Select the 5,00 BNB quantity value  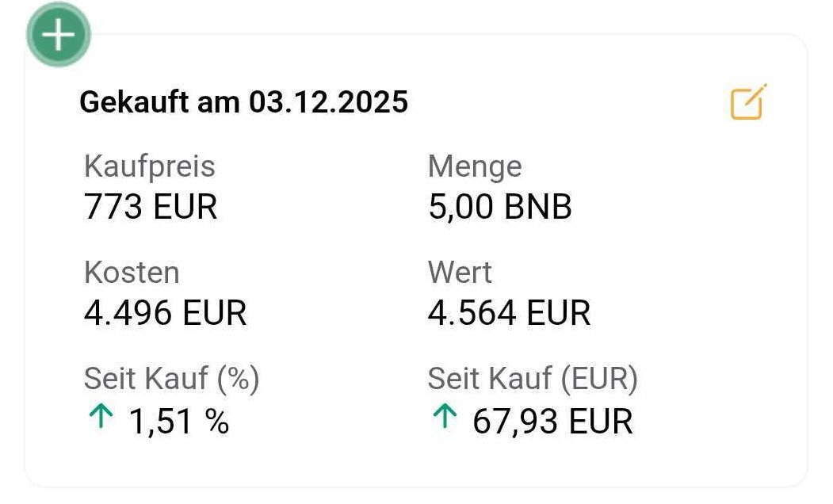pyautogui.click(x=499, y=208)
